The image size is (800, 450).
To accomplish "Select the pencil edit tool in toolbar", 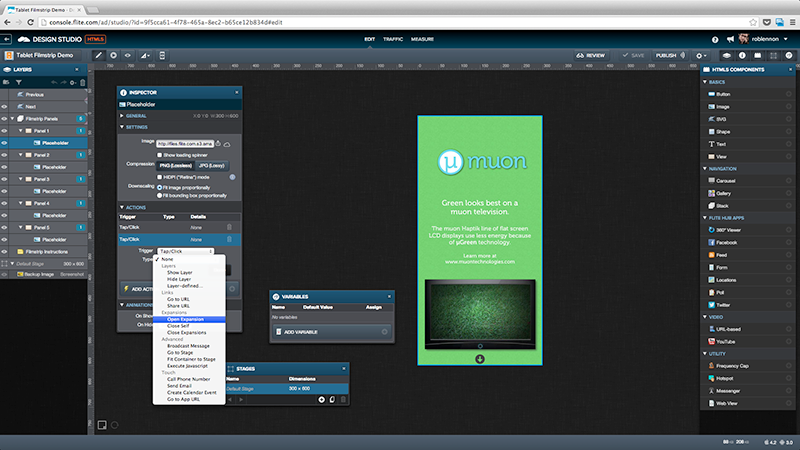I will [x=98, y=54].
